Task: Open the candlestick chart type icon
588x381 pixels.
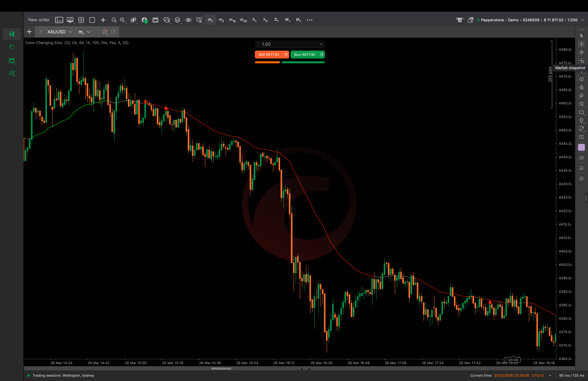Action: [133, 20]
